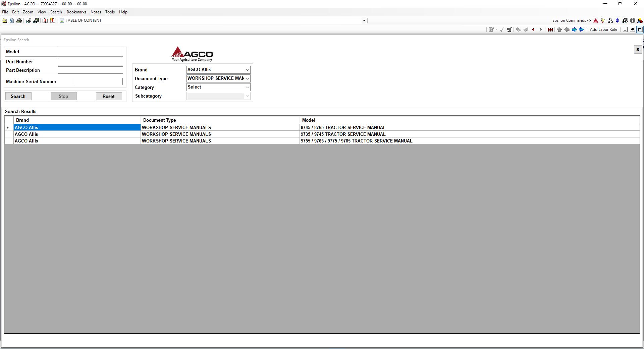The image size is (644, 349).
Task: Click the Stop button
Action: [x=63, y=96]
